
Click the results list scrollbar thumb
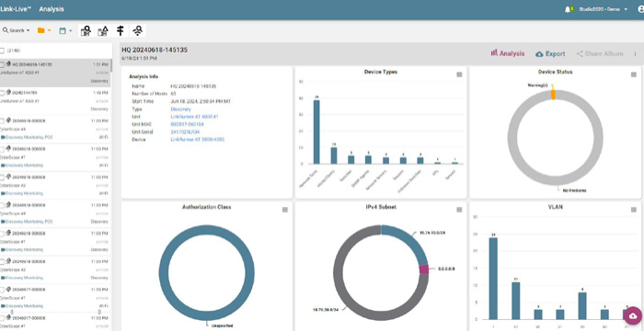[x=111, y=65]
